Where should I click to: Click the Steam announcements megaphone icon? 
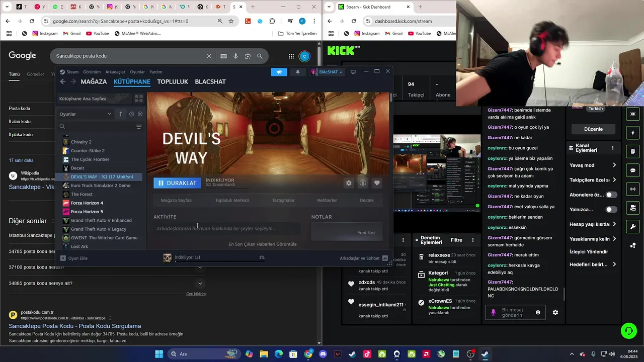point(279,72)
